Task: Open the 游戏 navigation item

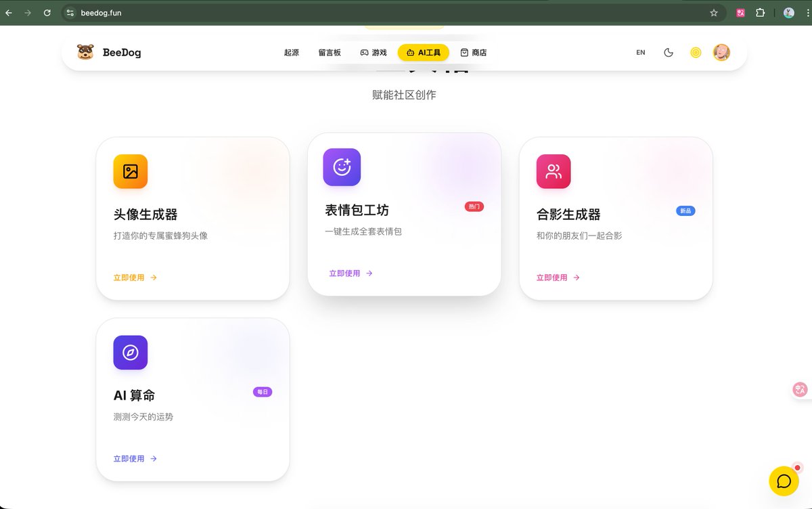Action: [374, 53]
